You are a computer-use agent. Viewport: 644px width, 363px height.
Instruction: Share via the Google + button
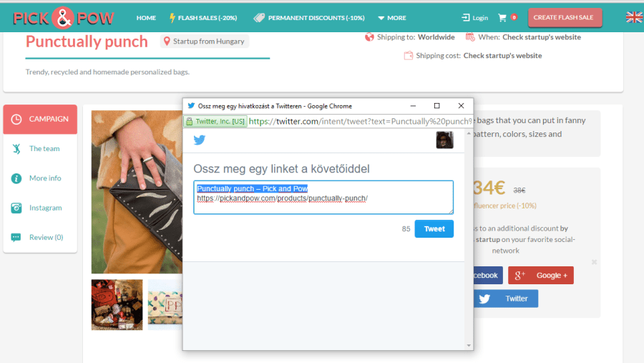[x=540, y=275]
